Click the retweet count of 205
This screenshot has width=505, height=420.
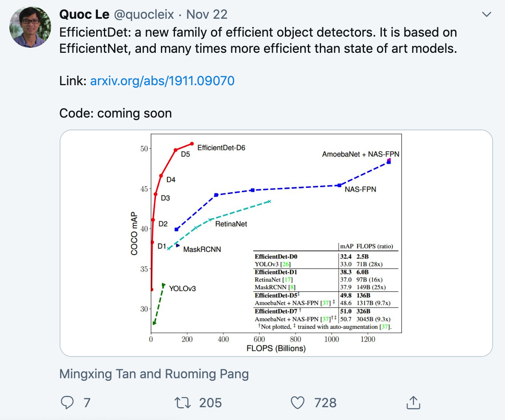pyautogui.click(x=209, y=403)
